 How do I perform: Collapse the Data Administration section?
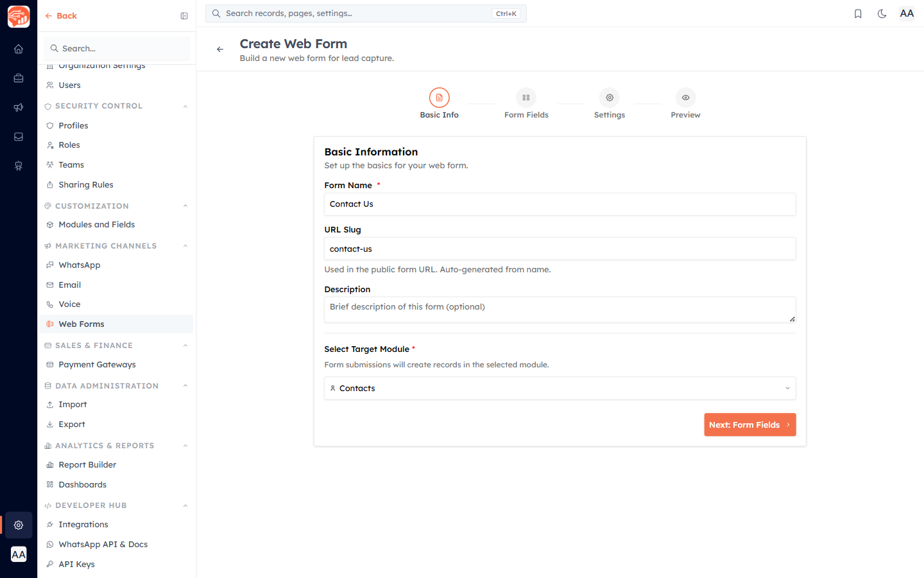[185, 386]
